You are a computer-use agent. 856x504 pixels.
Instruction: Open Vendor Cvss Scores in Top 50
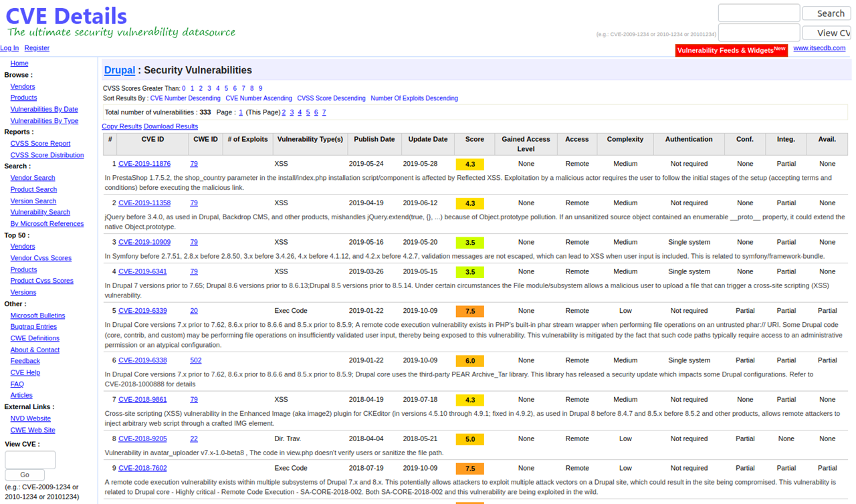[x=41, y=258]
